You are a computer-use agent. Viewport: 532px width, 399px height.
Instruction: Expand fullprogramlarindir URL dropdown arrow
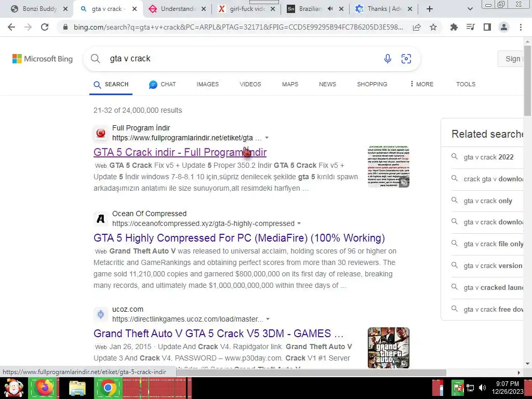[267, 138]
